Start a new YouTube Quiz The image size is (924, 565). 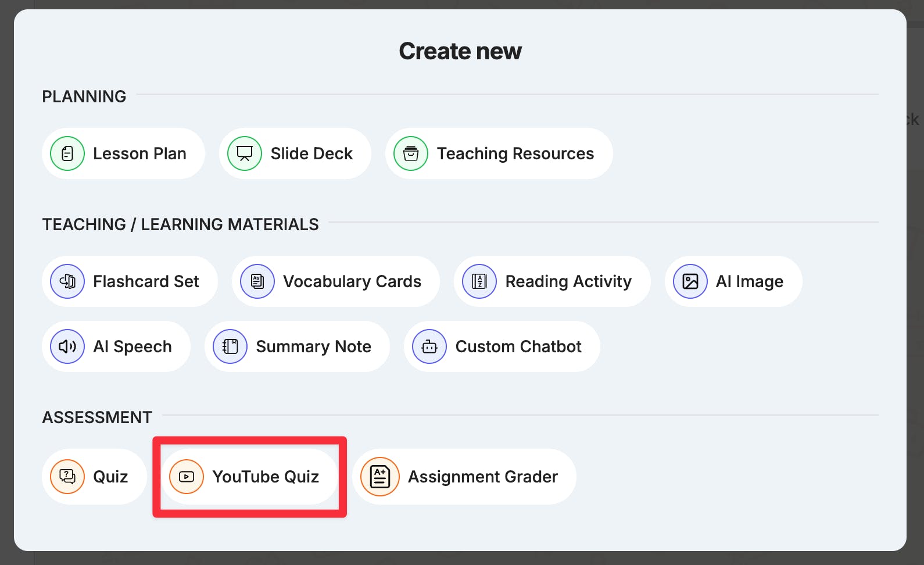266,477
